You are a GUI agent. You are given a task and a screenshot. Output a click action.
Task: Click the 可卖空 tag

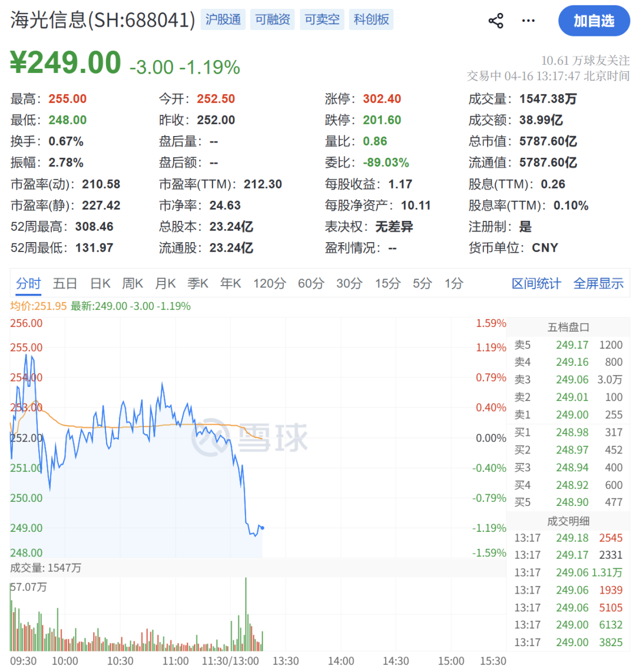click(322, 19)
